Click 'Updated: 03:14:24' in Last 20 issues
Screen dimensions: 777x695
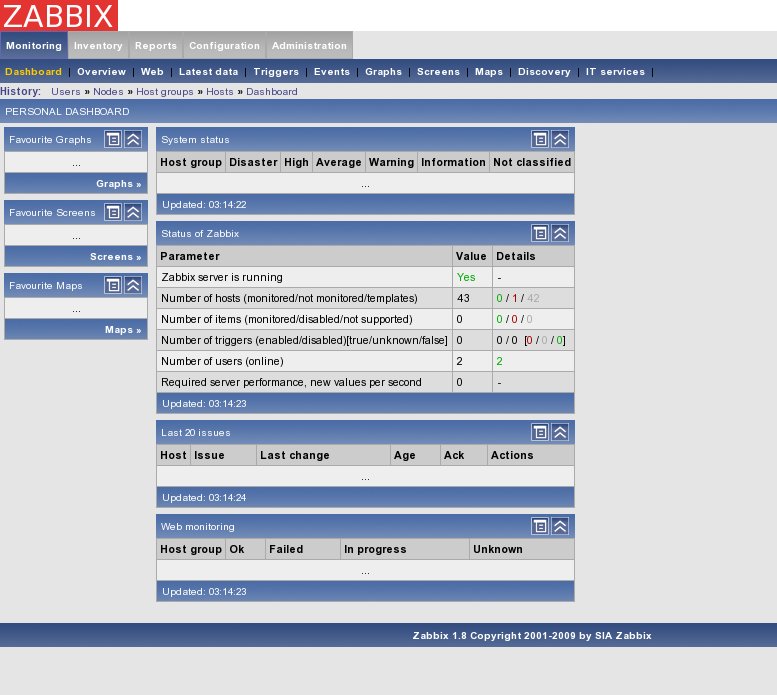click(204, 497)
